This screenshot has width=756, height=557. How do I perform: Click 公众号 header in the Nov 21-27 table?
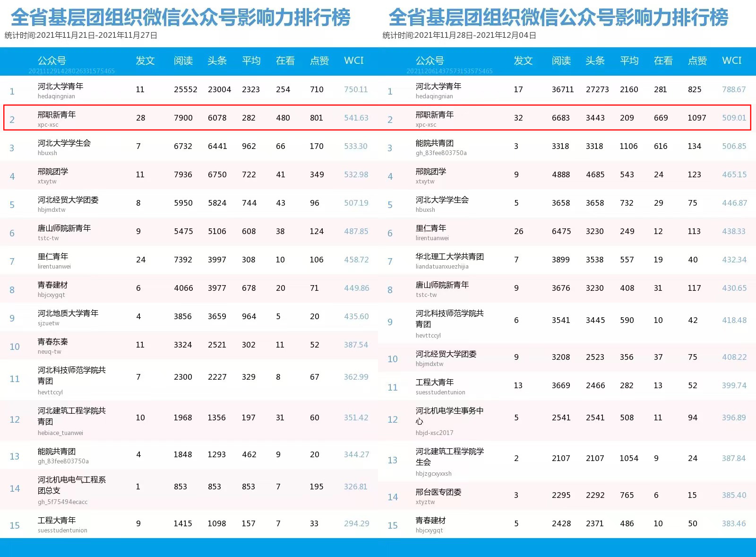52,61
